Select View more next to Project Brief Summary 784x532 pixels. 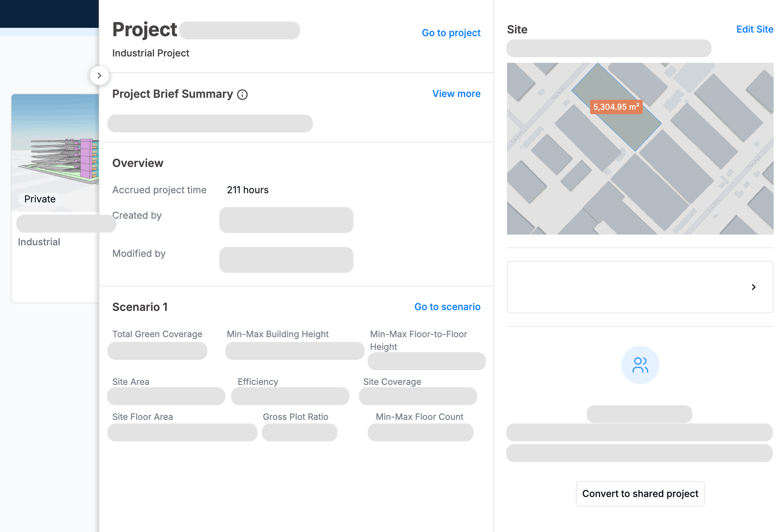click(x=456, y=93)
